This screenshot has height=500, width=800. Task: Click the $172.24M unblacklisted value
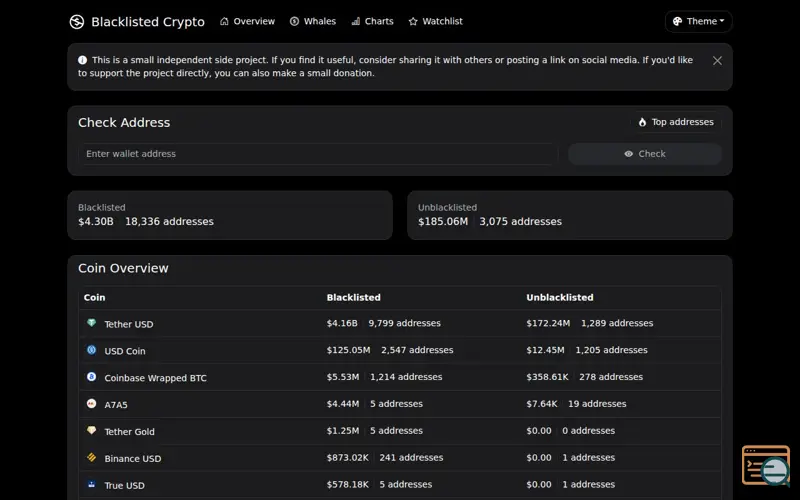pyautogui.click(x=548, y=323)
